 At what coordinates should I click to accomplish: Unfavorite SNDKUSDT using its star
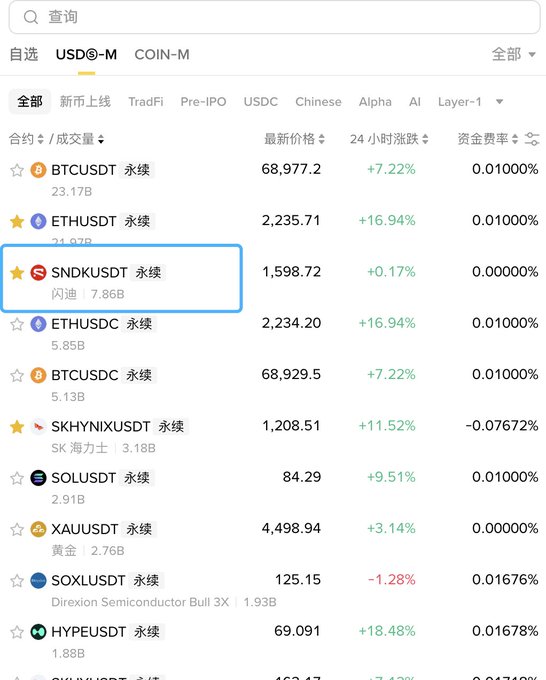(17, 273)
